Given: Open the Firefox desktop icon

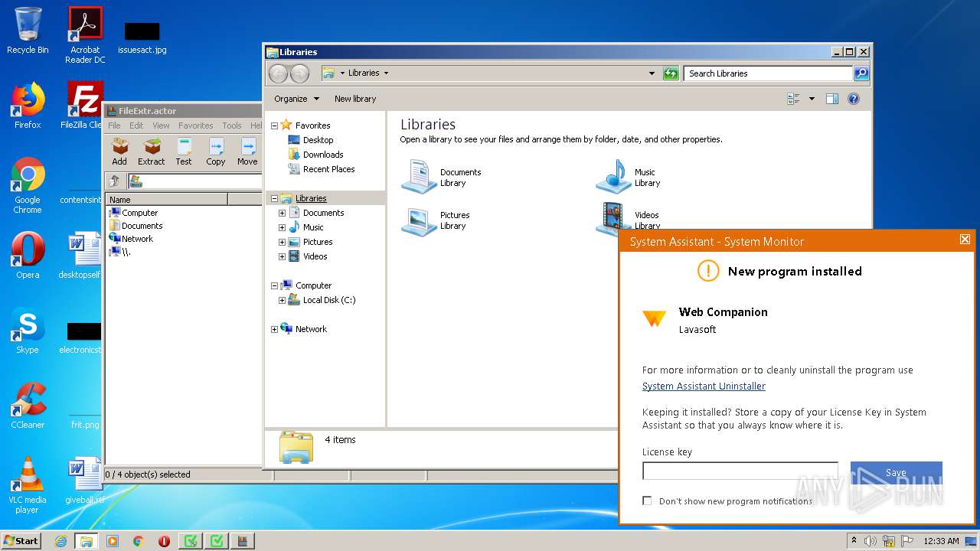Looking at the screenshot, I should [28, 106].
